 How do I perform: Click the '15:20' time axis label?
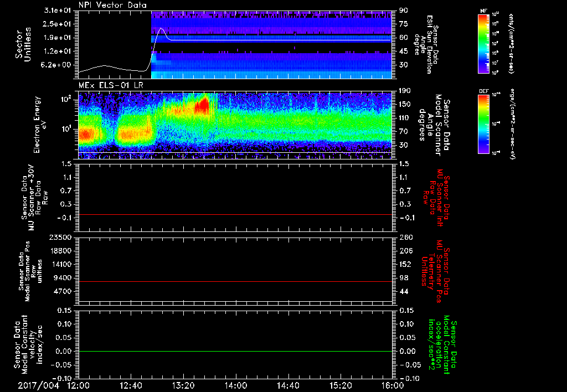pyautogui.click(x=341, y=385)
